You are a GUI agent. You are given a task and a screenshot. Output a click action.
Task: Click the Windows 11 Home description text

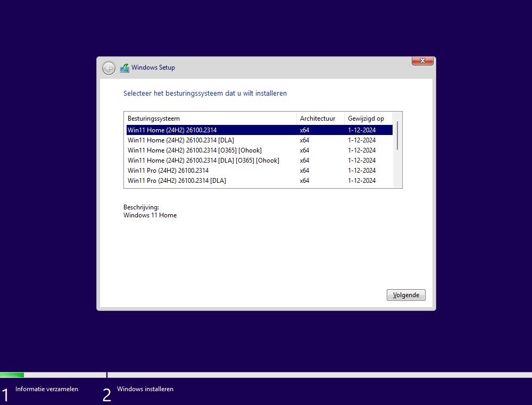[150, 215]
